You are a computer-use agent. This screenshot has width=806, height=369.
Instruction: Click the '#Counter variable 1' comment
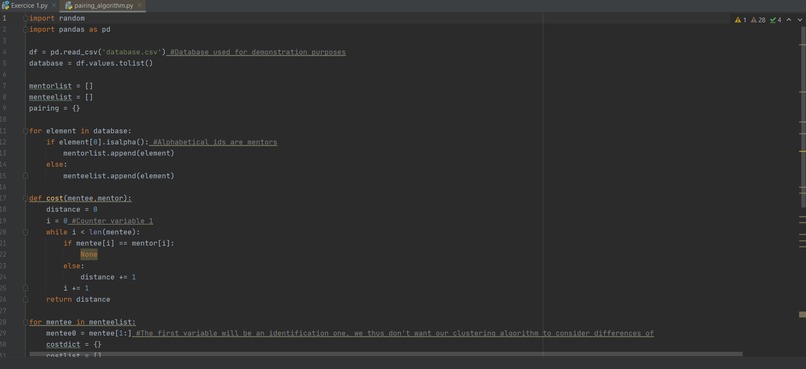point(112,221)
